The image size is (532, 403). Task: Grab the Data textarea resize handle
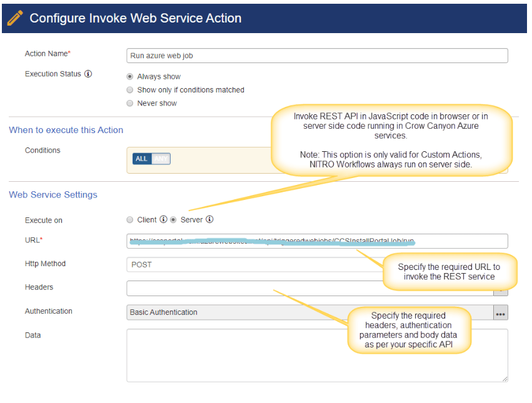coord(504,378)
